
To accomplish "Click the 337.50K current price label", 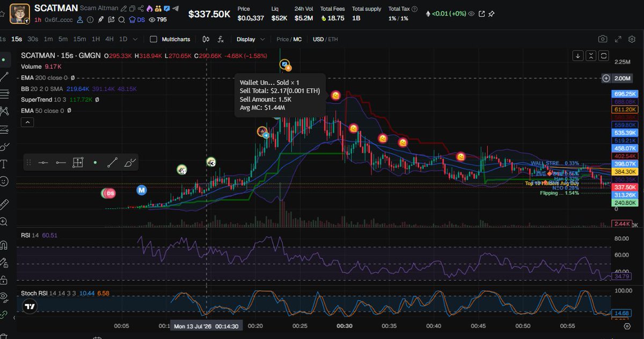I will click(625, 187).
